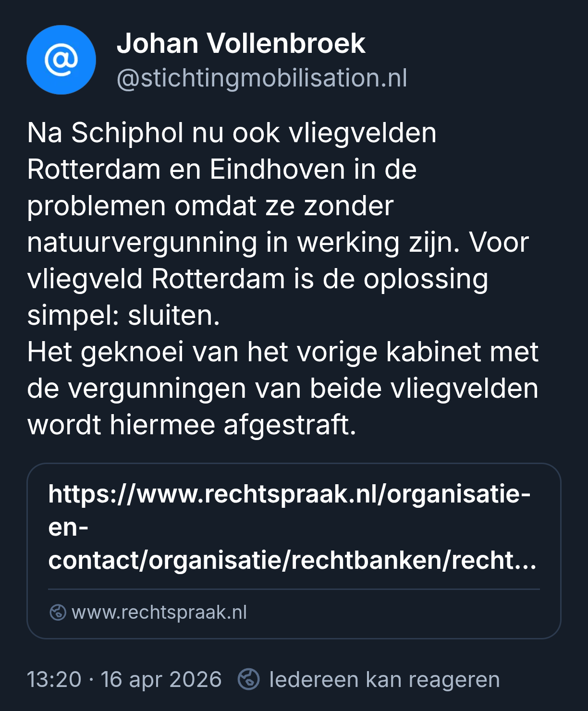The height and width of the screenshot is (711, 588).
Task: Click the 'en-' line in the link card
Action: coord(68,527)
